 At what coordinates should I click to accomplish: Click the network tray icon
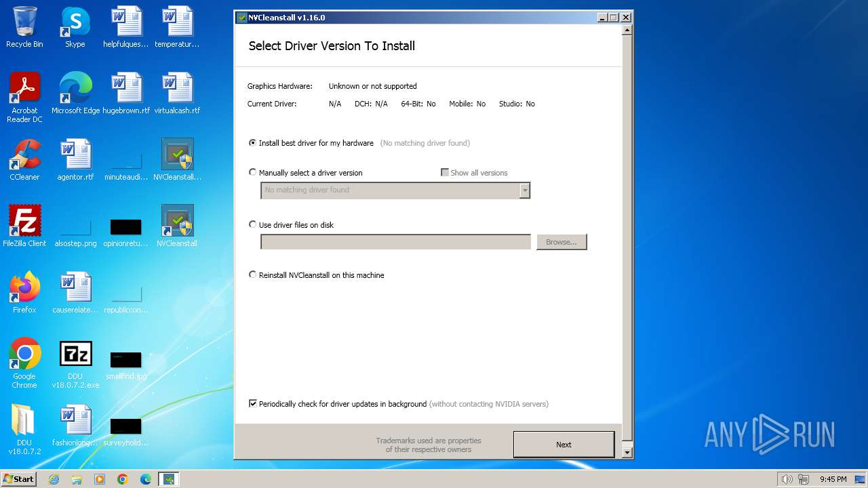click(804, 479)
